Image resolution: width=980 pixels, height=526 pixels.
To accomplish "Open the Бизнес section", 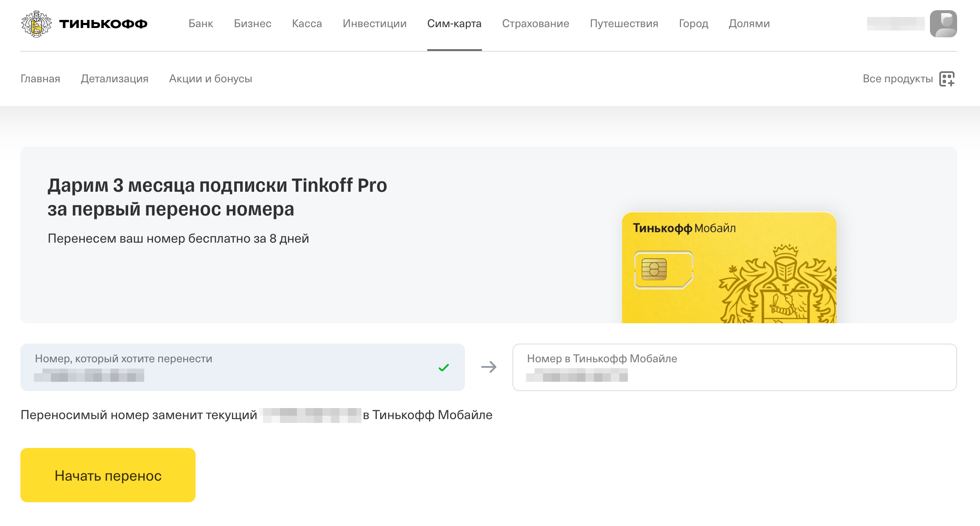I will click(252, 24).
